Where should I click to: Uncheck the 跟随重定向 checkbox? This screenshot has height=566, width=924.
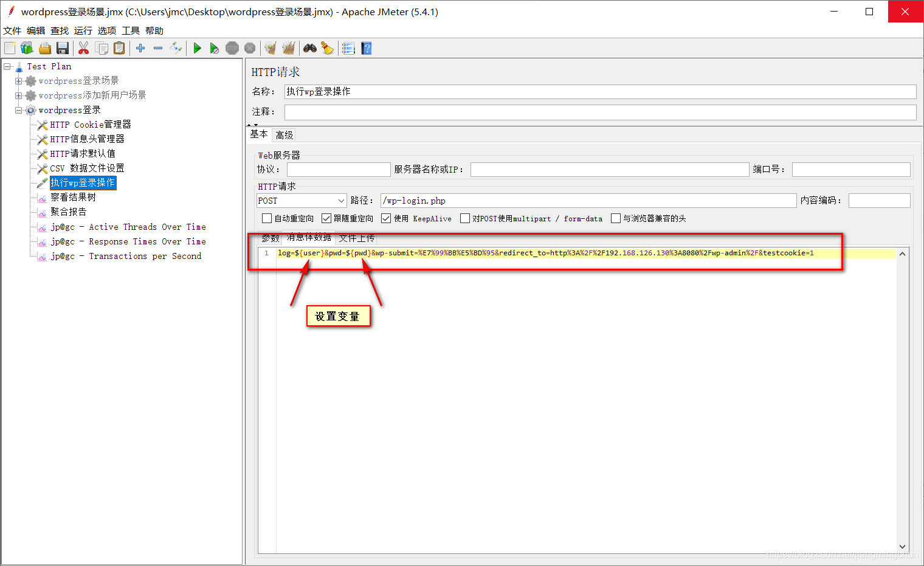pyautogui.click(x=326, y=218)
